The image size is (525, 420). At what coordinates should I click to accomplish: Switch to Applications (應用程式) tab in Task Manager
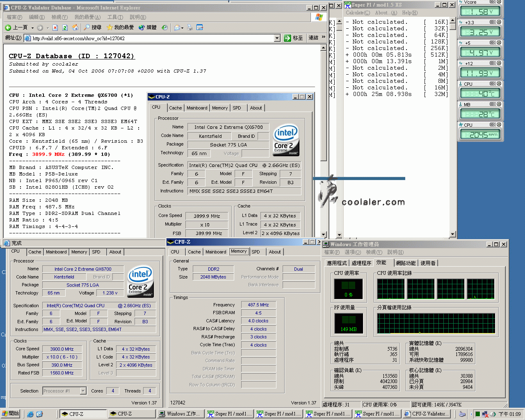(337, 263)
